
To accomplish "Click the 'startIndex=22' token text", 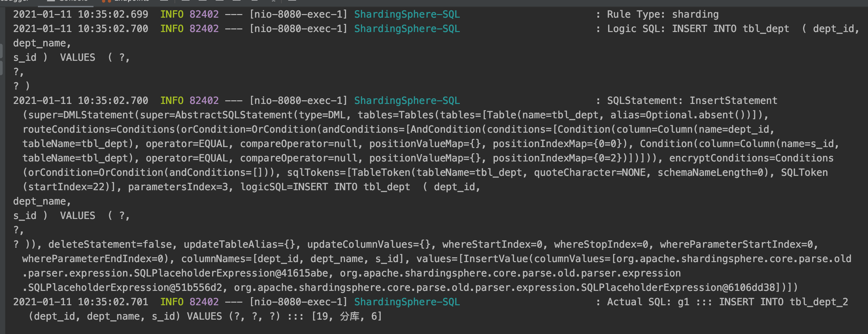I will (66, 187).
